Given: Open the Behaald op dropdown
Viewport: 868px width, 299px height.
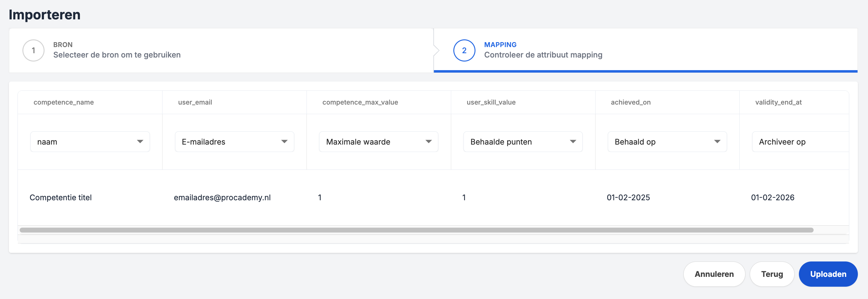Looking at the screenshot, I should click(x=667, y=142).
